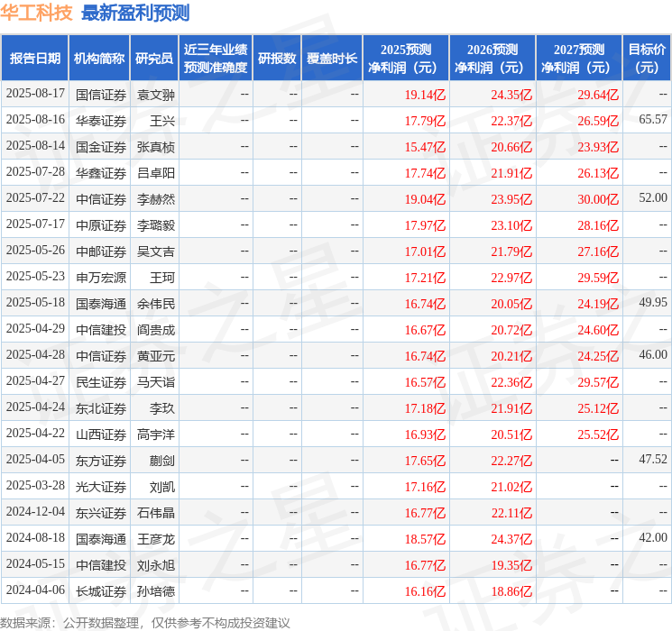
Task: Click the 目标价 column header
Action: coord(647,59)
